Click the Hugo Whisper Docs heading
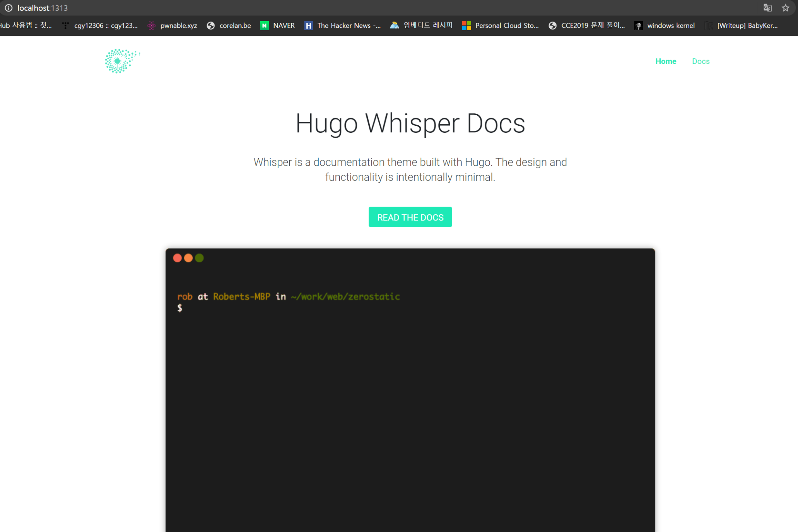This screenshot has width=798, height=532. point(410,123)
